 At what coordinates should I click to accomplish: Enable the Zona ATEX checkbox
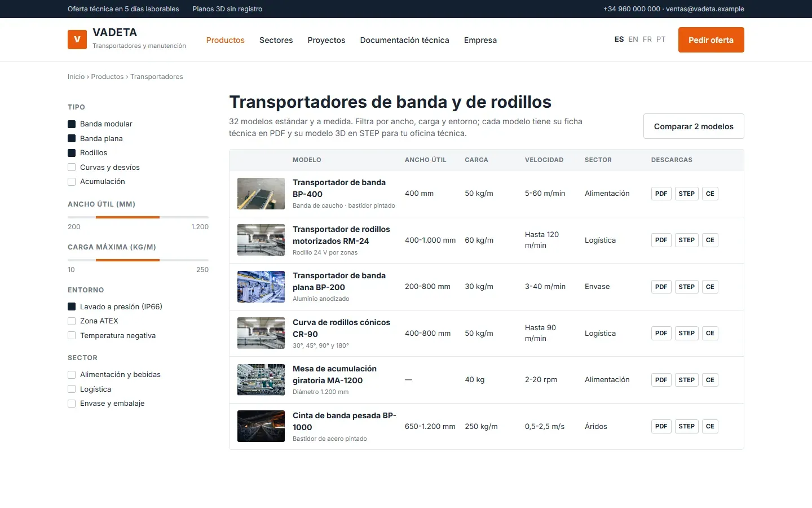(72, 321)
